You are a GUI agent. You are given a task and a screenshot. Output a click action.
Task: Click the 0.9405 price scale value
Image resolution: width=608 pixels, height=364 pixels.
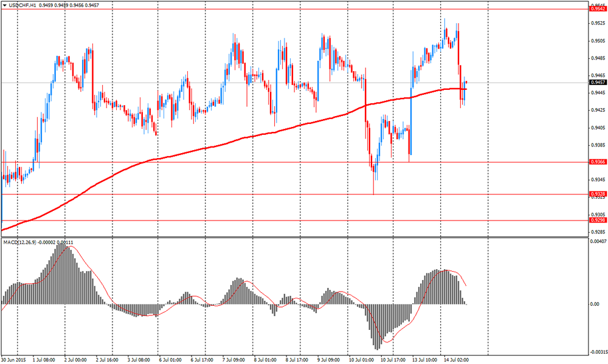click(x=597, y=128)
